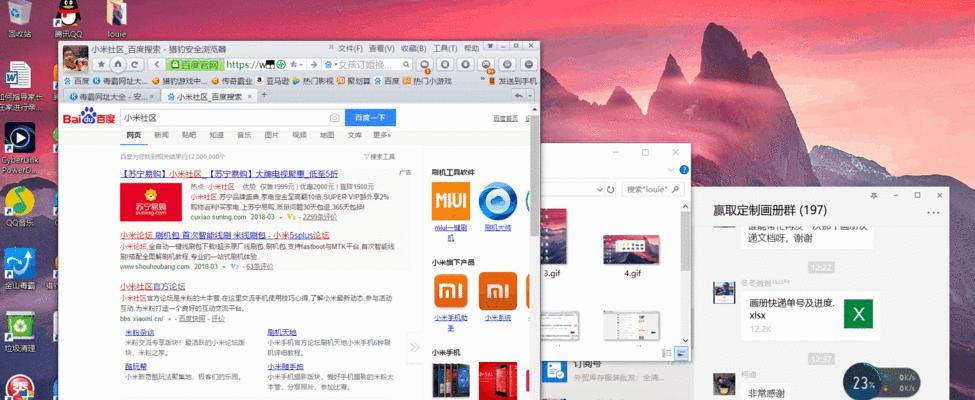Expand the Explorer ribbon chevron
This screenshot has height=400, width=975.
[670, 170]
